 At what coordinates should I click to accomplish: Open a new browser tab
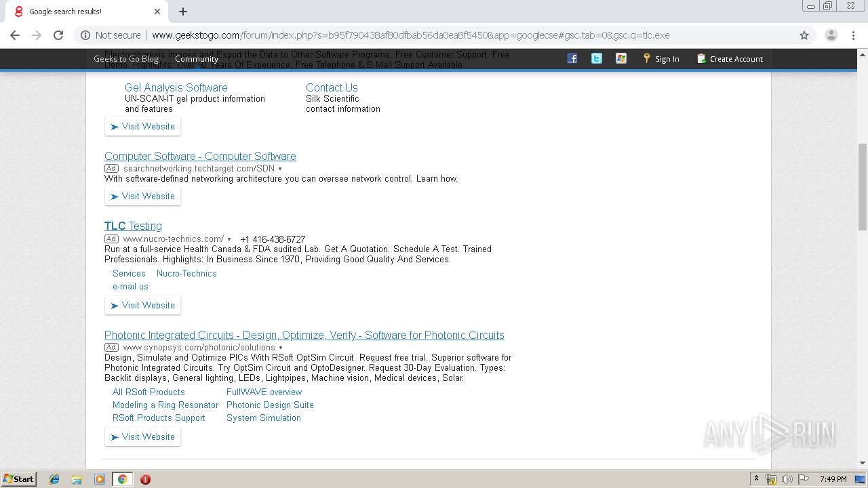coord(183,12)
